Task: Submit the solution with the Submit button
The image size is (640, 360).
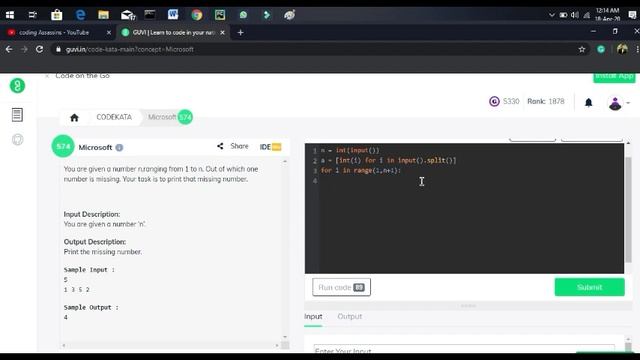Action: click(x=589, y=287)
